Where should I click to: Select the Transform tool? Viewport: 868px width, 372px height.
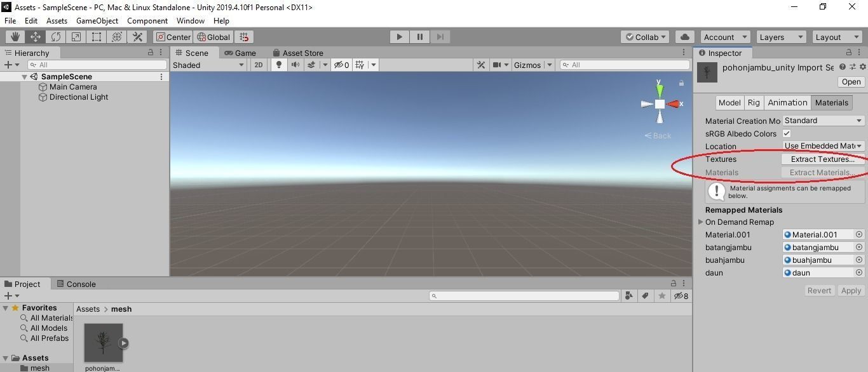click(x=116, y=37)
